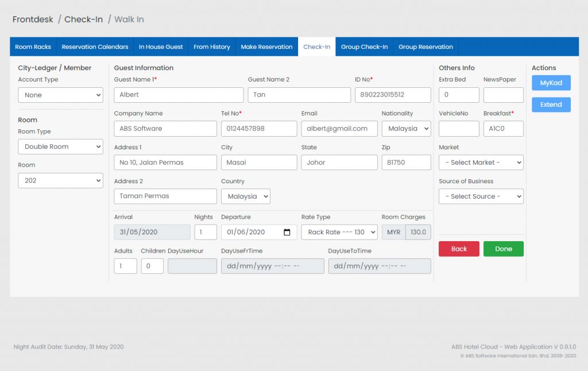The width and height of the screenshot is (588, 371).
Task: Expand the Nationality dropdown
Action: tap(406, 129)
